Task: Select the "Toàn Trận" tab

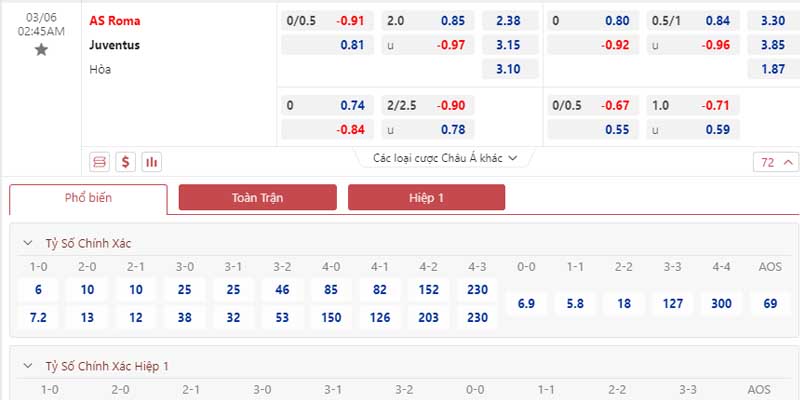Action: point(257,198)
